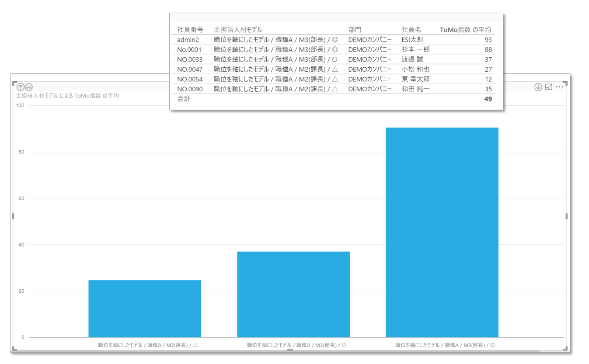Click 部門 cell in the admin2 row
Screen dimensions: 589x364
(x=370, y=40)
